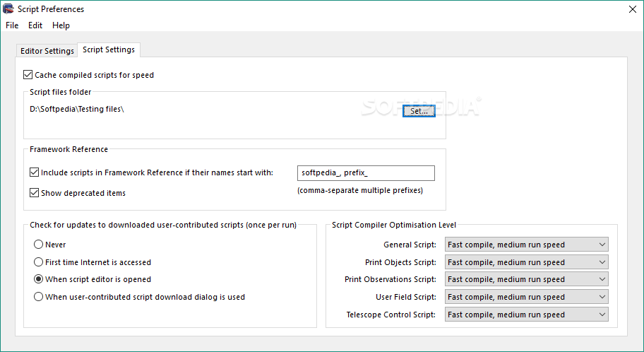Click the prefix input field with softpedia_

click(366, 173)
